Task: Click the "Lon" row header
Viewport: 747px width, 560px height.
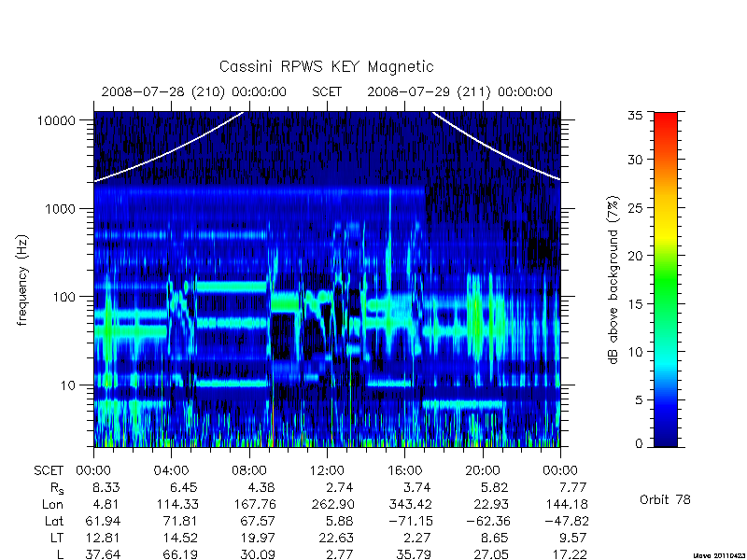Action: tap(52, 504)
